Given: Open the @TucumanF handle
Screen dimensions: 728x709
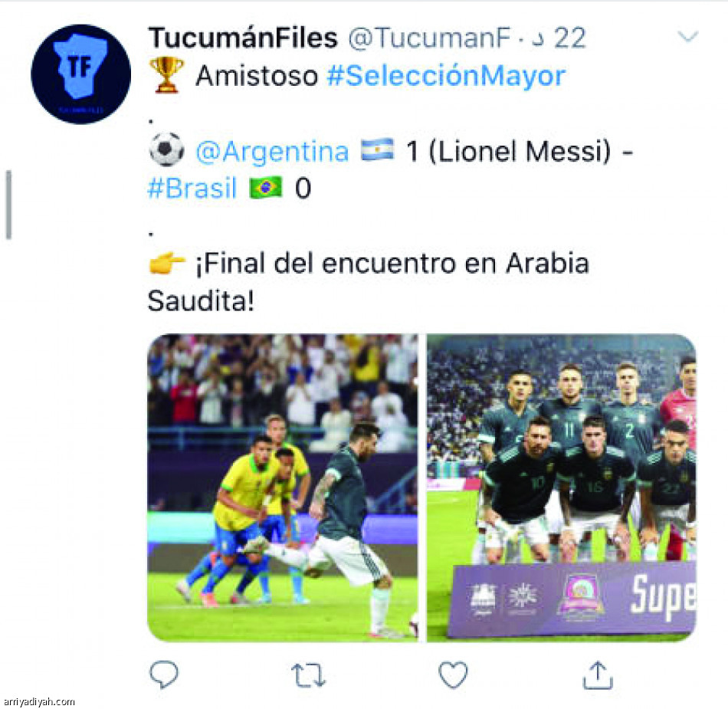Looking at the screenshot, I should (x=429, y=38).
